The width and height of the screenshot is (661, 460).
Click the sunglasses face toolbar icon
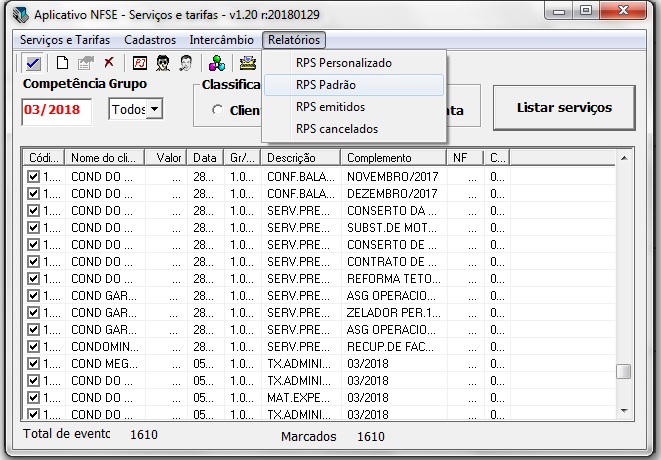(x=163, y=64)
